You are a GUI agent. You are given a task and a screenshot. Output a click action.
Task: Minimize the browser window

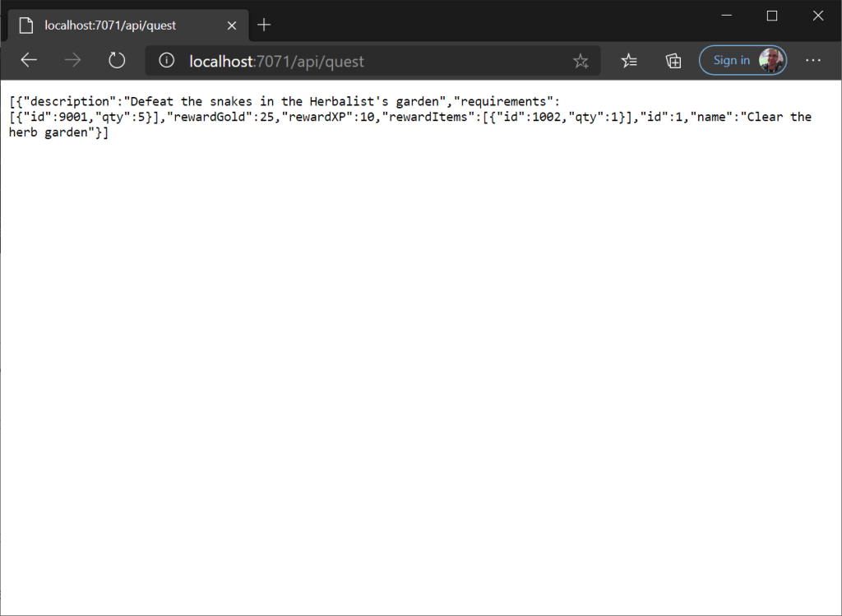tap(726, 15)
